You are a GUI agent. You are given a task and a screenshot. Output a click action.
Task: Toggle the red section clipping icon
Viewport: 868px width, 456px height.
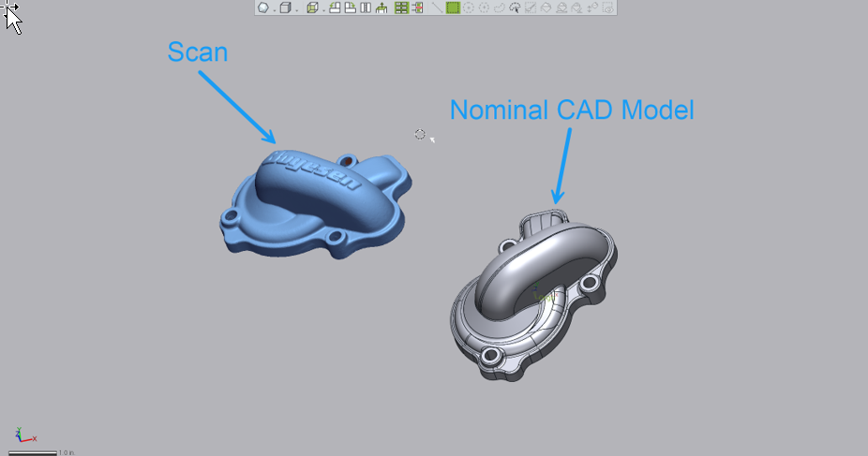tap(417, 7)
